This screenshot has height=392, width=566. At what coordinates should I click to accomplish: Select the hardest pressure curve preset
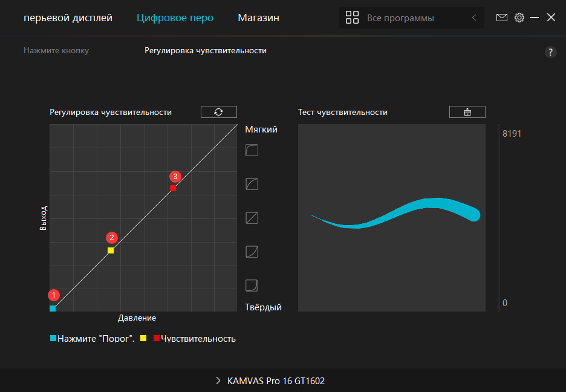[x=252, y=285]
